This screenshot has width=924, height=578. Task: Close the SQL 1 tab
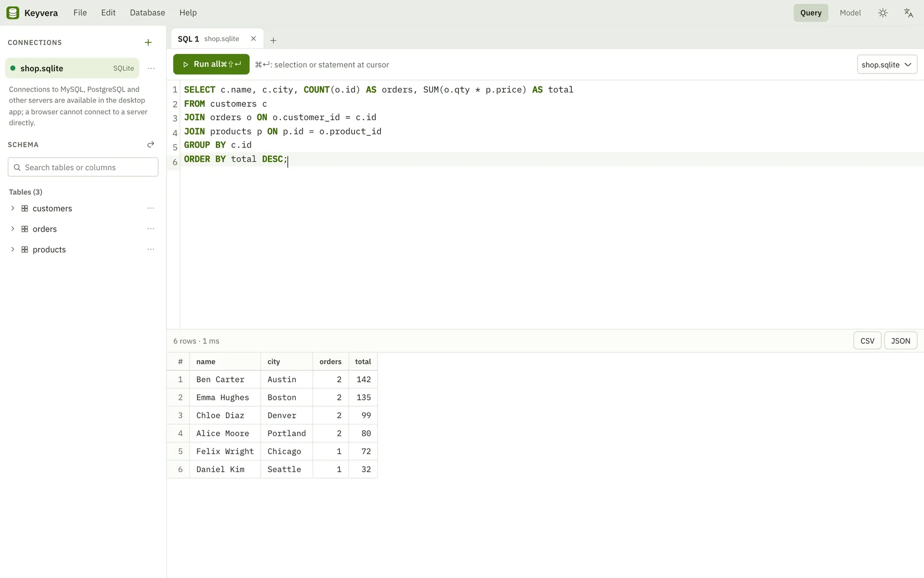(x=253, y=39)
